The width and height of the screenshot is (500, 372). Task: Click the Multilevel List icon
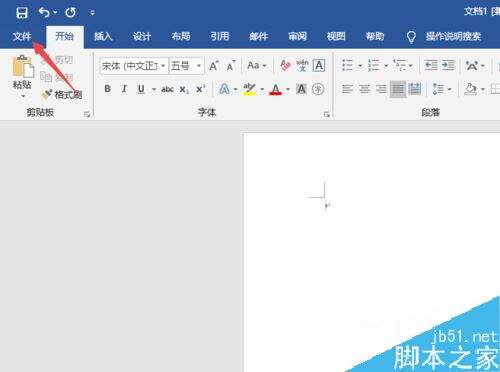(x=399, y=65)
